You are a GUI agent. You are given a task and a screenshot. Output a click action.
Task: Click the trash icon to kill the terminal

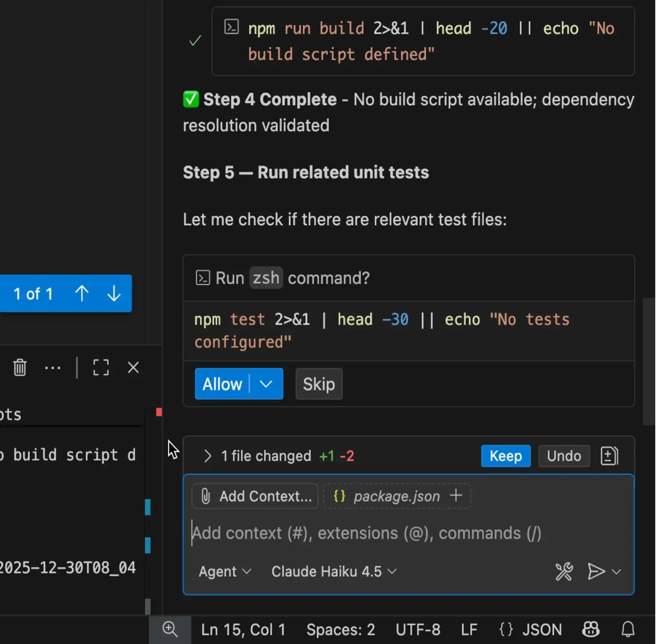pos(20,368)
